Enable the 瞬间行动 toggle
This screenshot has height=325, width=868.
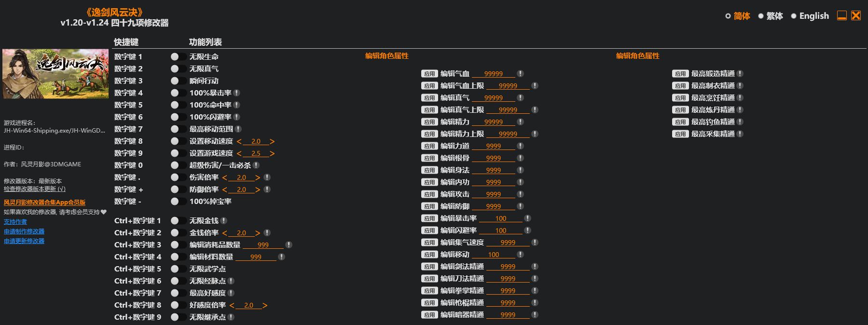pos(178,81)
